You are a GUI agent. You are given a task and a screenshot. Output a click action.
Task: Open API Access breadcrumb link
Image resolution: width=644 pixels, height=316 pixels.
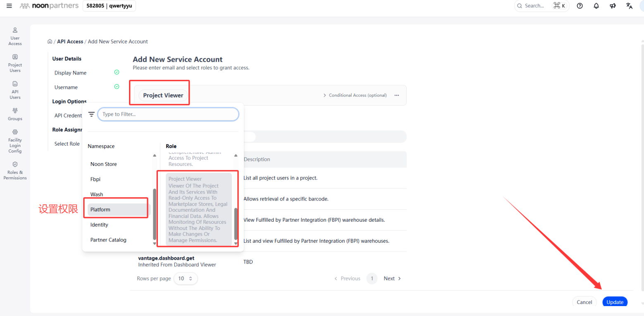coord(70,41)
